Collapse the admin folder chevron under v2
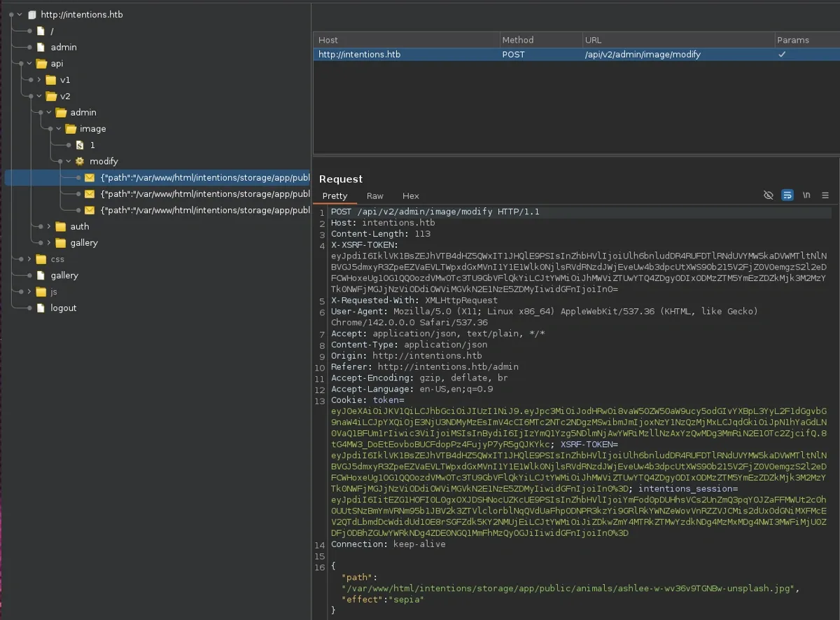 coord(49,112)
